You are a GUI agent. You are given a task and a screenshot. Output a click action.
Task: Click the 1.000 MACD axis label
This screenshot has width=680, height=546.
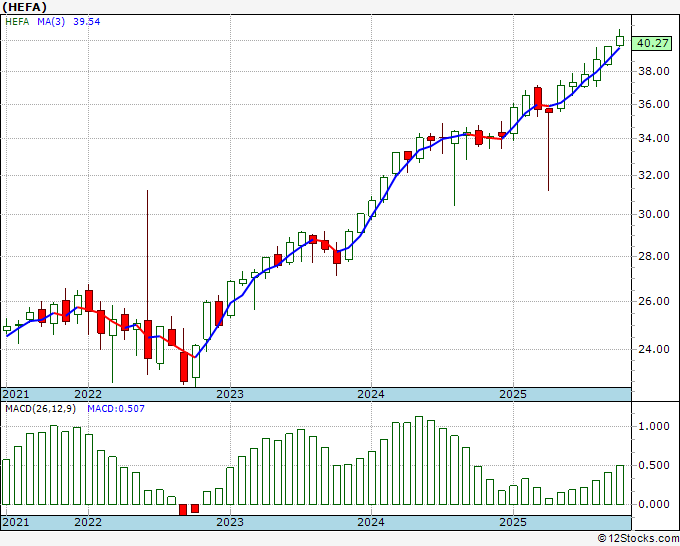[x=654, y=426]
